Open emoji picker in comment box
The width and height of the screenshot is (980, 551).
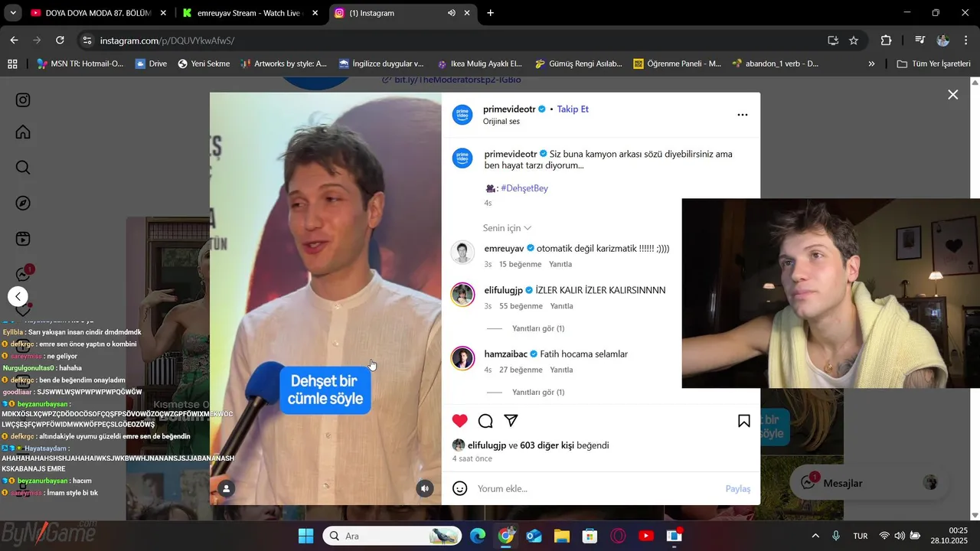click(x=459, y=488)
